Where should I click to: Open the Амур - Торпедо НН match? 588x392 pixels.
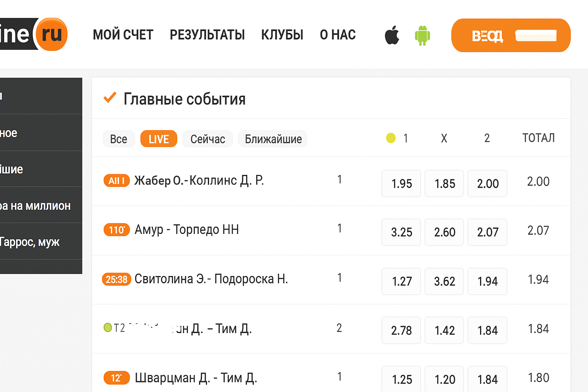point(187,230)
